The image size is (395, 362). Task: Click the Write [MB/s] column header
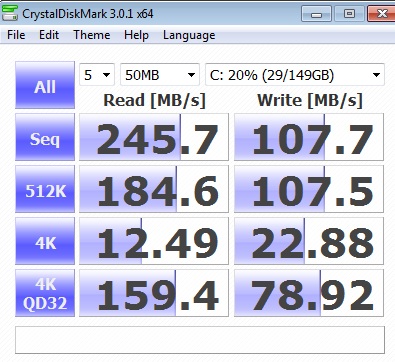click(310, 100)
